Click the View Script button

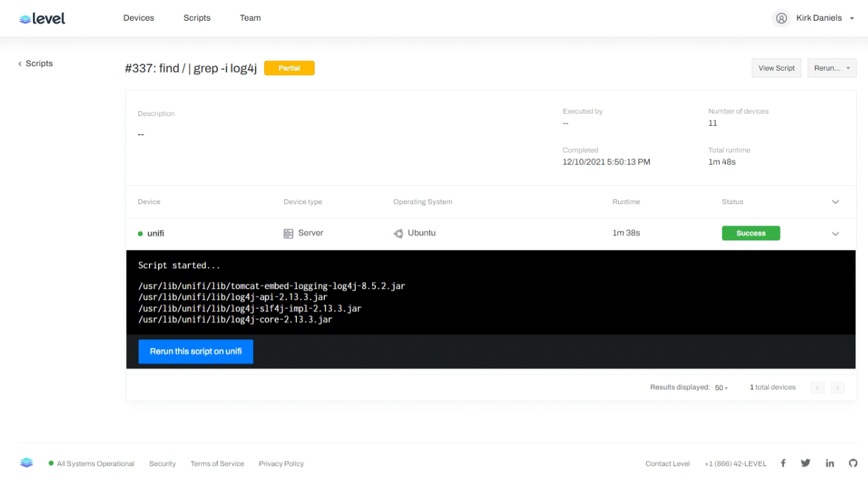[776, 68]
